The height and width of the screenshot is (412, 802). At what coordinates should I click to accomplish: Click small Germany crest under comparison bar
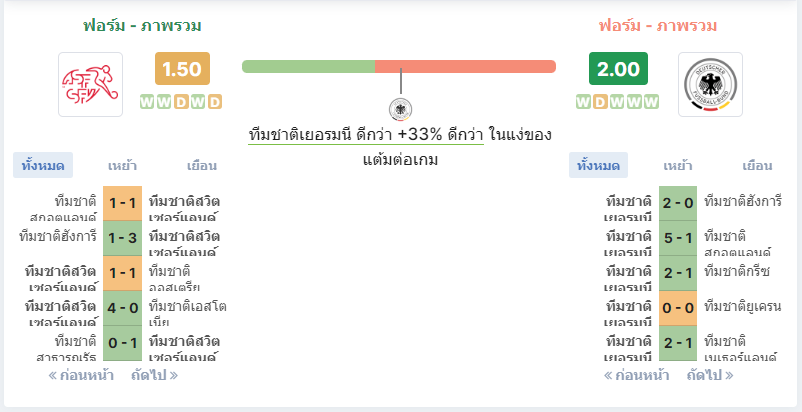point(400,109)
